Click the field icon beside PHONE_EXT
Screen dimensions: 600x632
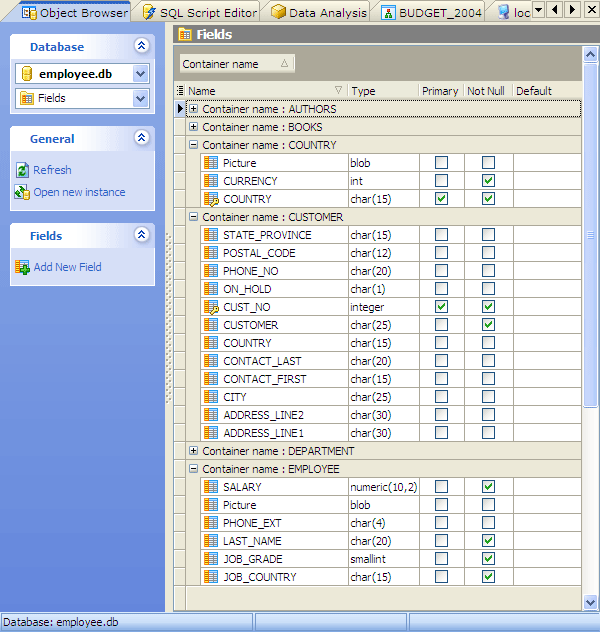(211, 523)
